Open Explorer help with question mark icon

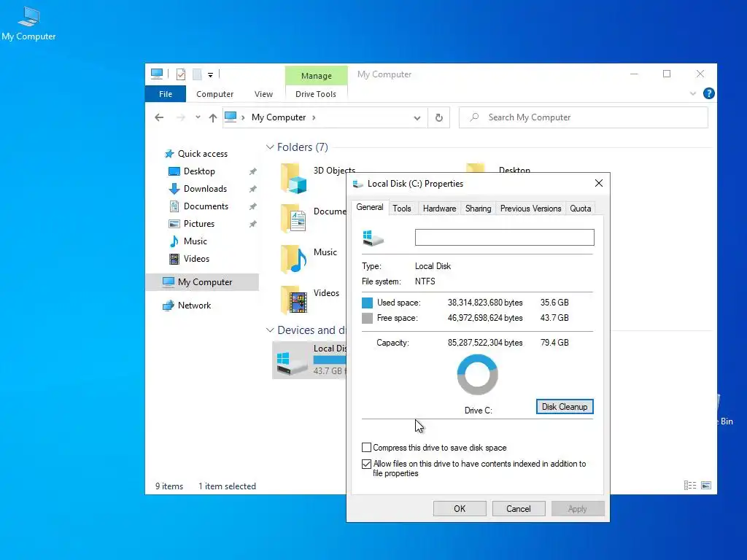[708, 94]
